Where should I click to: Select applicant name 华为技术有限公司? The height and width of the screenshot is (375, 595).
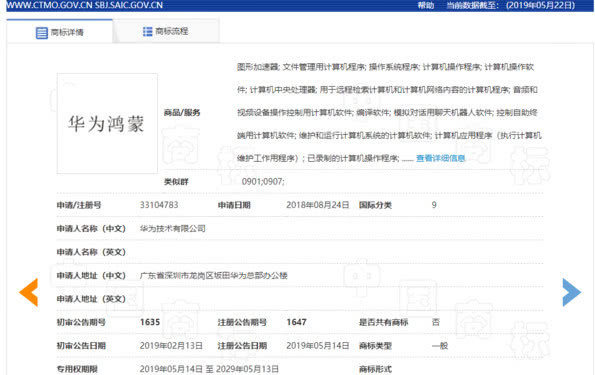click(x=173, y=228)
